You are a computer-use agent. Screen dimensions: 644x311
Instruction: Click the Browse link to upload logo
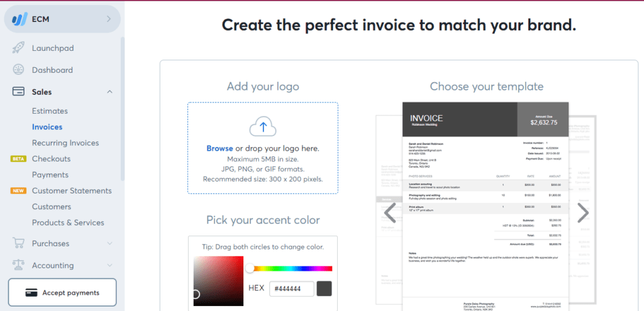point(219,148)
